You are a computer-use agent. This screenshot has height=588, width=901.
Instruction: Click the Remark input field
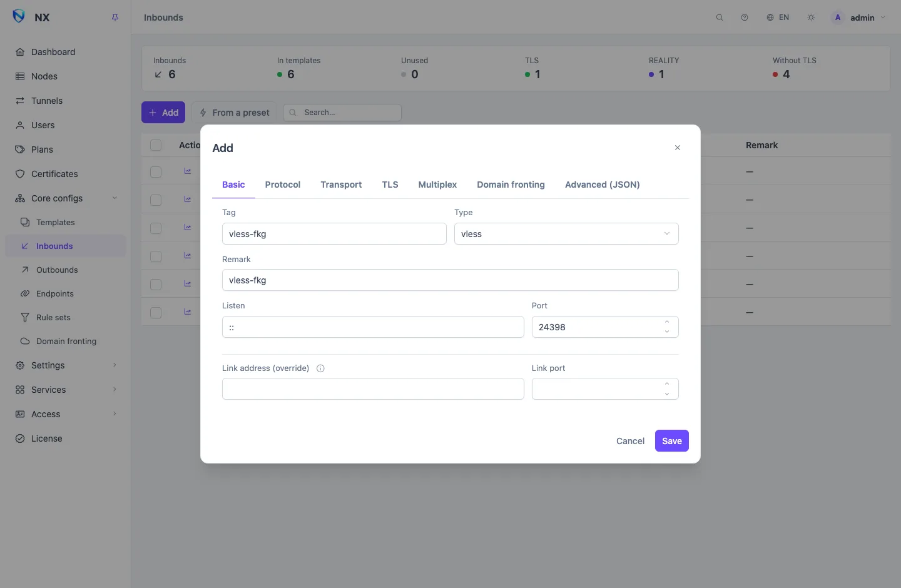[x=450, y=280]
